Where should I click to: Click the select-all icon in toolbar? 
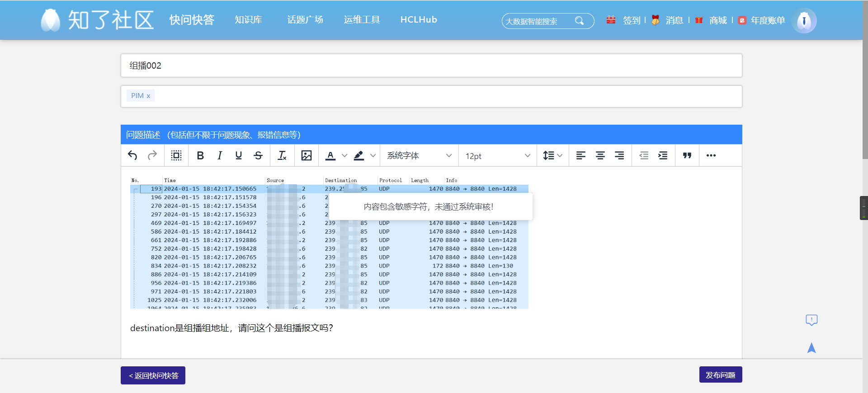click(x=176, y=155)
